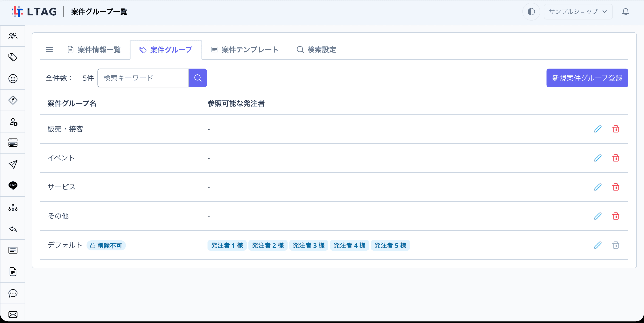Viewport: 644px width, 323px height.
Task: Click the 発注者 5 様 tag
Action: click(390, 245)
